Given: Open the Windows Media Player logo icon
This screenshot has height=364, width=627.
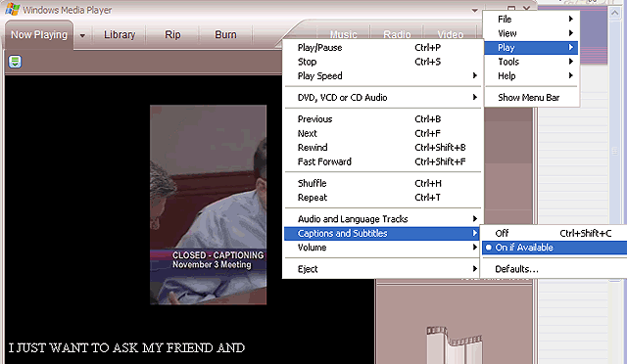Looking at the screenshot, I should 13,9.
